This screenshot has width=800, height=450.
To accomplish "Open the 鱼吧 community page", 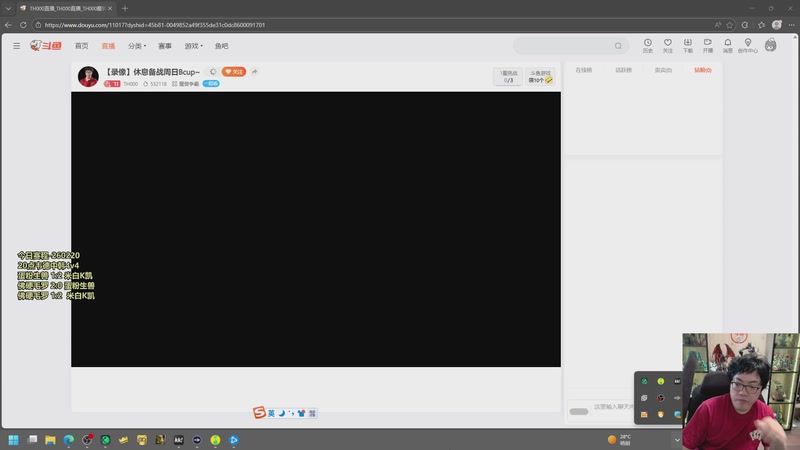I will tap(221, 46).
